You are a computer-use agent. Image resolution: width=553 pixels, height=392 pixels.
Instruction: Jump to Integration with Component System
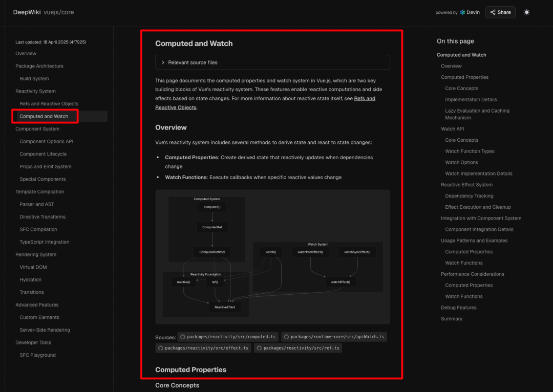(481, 218)
